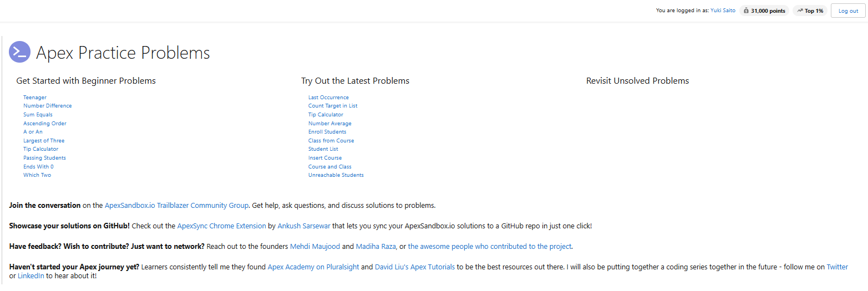This screenshot has width=868, height=291.
Task: Open the Number Average problem
Action: click(330, 124)
